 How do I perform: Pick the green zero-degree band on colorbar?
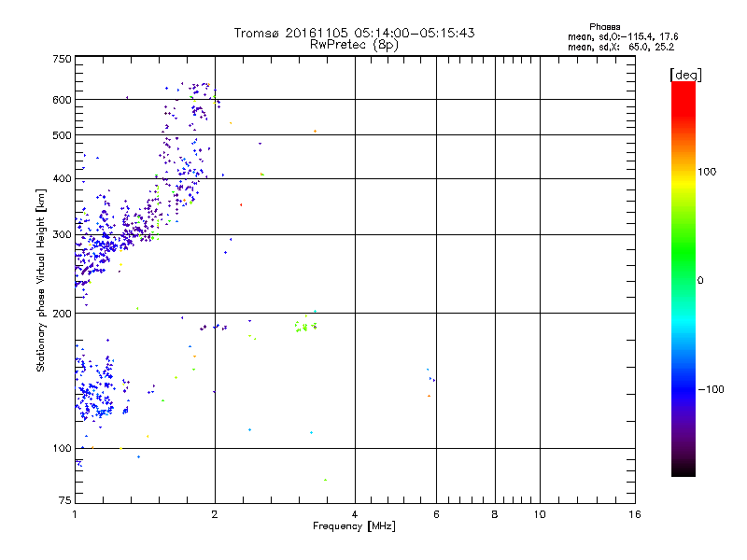pos(683,280)
